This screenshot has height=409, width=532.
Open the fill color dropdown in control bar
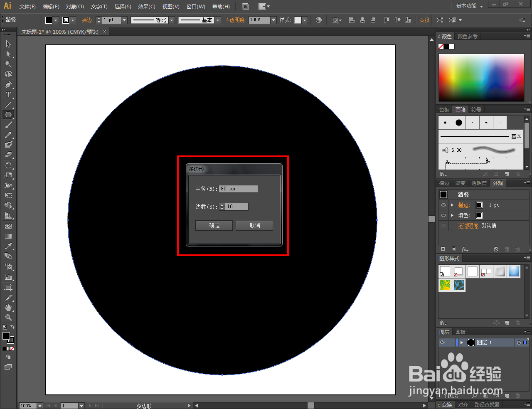point(56,20)
